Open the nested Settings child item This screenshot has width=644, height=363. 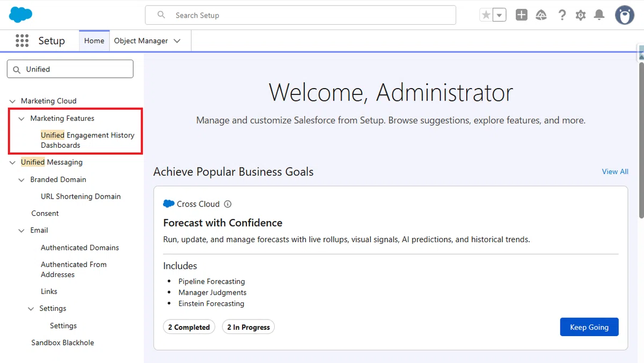(63, 326)
